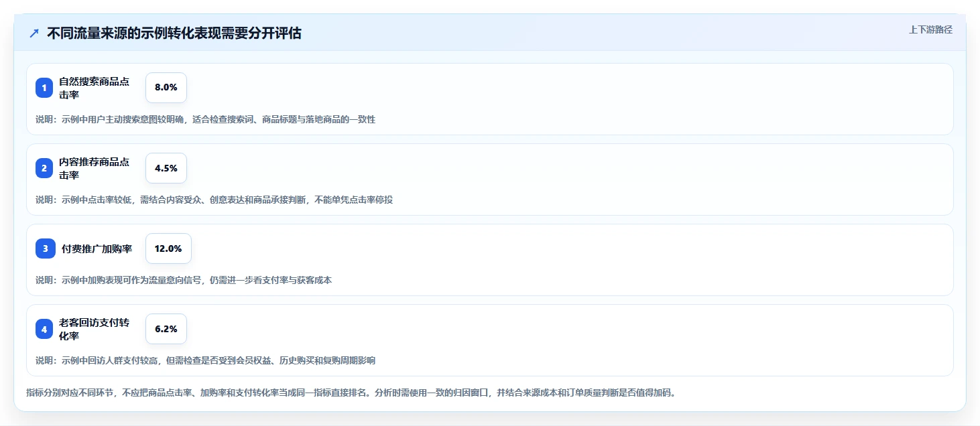Click the arrow icon beside the card title
The height and width of the screenshot is (426, 980).
coord(34,33)
